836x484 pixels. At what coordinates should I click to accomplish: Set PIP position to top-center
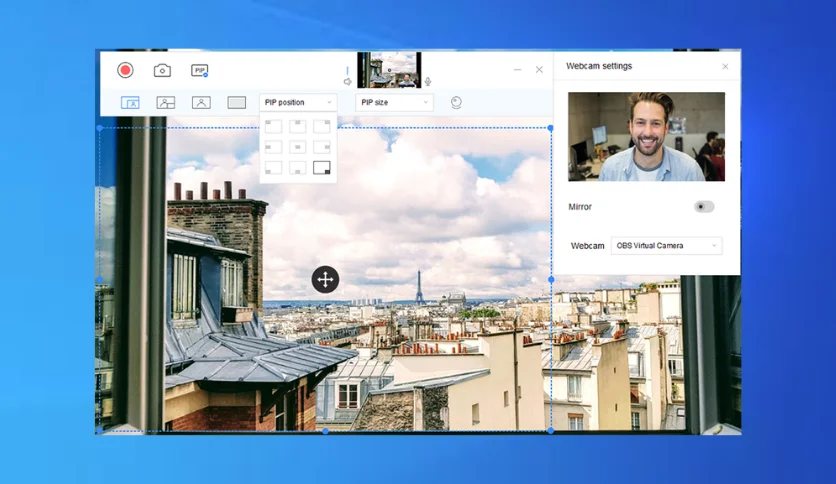(298, 126)
